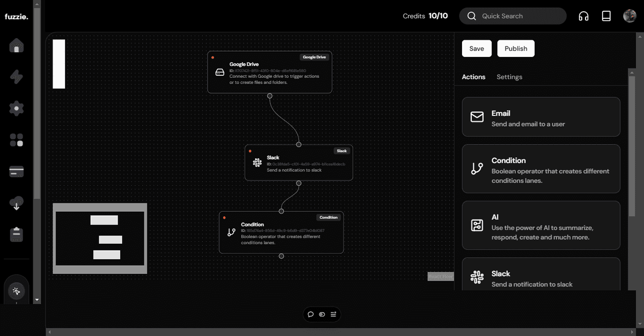The image size is (644, 336).
Task: Toggle the flow options via the filter icon
Action: point(333,314)
